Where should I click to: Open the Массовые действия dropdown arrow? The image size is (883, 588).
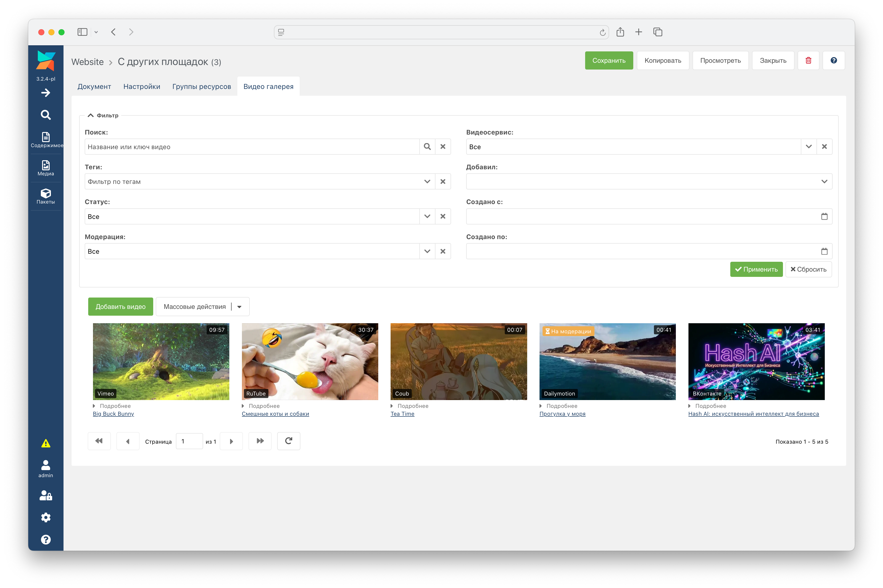239,307
